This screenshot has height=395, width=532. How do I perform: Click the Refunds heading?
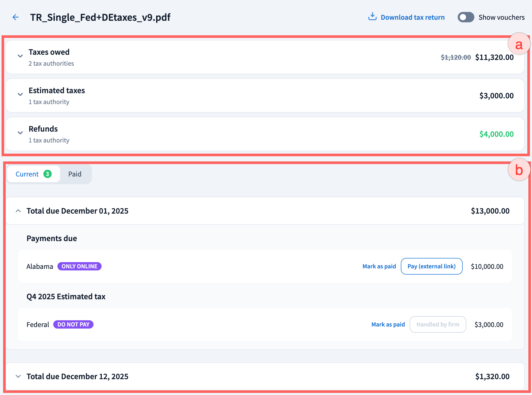(x=43, y=129)
